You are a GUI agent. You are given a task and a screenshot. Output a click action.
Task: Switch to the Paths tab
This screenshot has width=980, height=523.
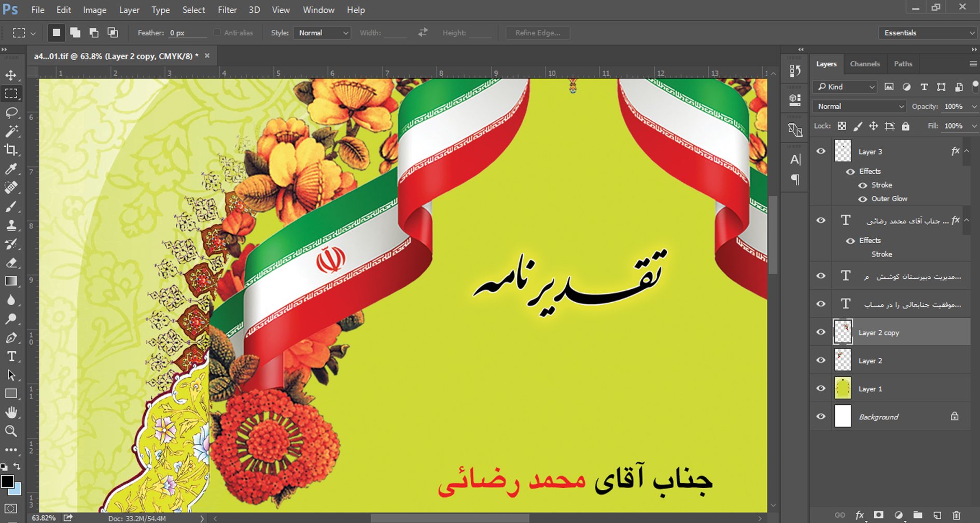coord(903,64)
